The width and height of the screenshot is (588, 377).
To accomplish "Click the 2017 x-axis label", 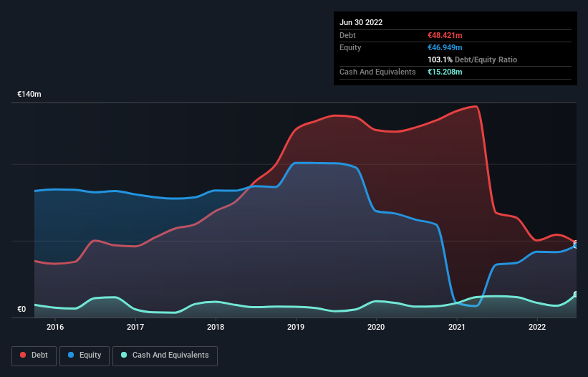I will [135, 327].
